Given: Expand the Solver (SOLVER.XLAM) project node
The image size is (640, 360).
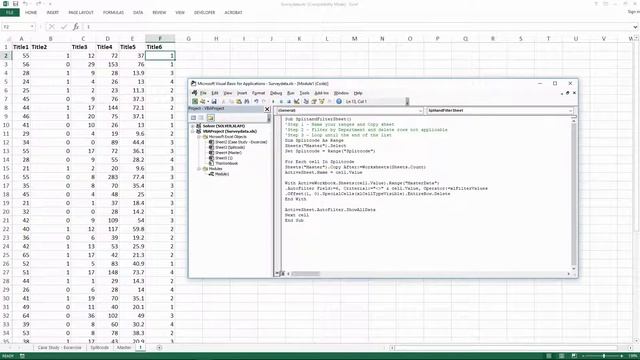Looking at the screenshot, I should click(193, 126).
